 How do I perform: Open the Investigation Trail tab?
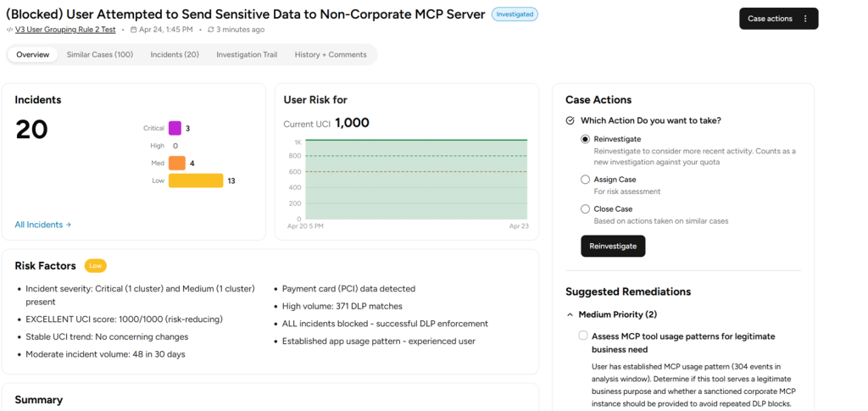coord(247,55)
